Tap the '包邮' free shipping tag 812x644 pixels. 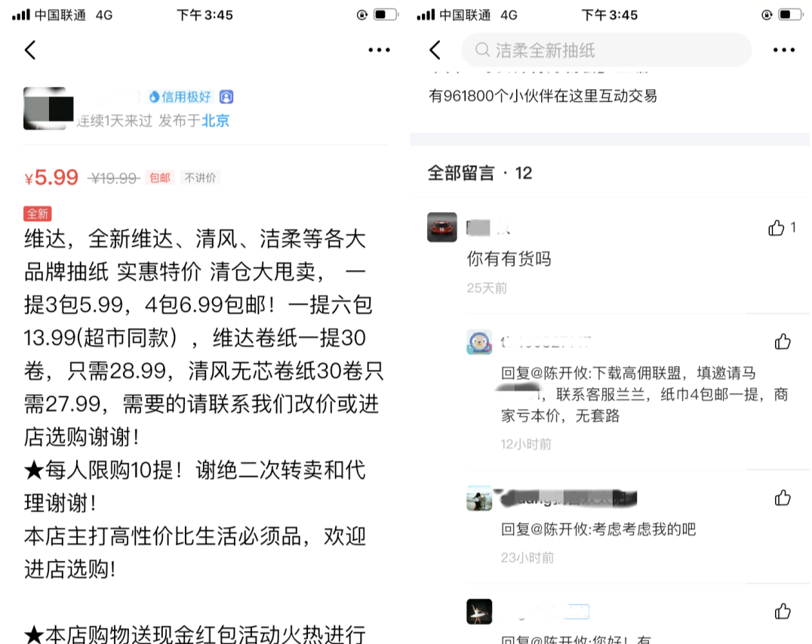[160, 177]
